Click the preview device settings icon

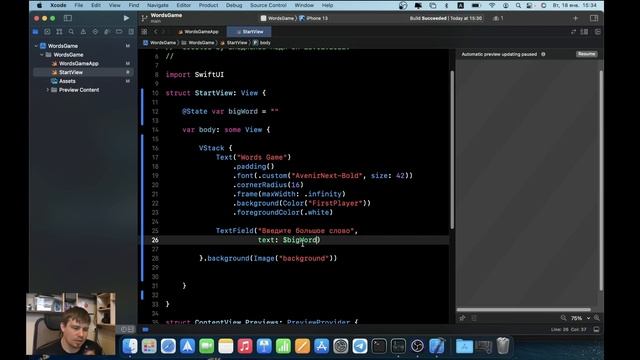(474, 318)
